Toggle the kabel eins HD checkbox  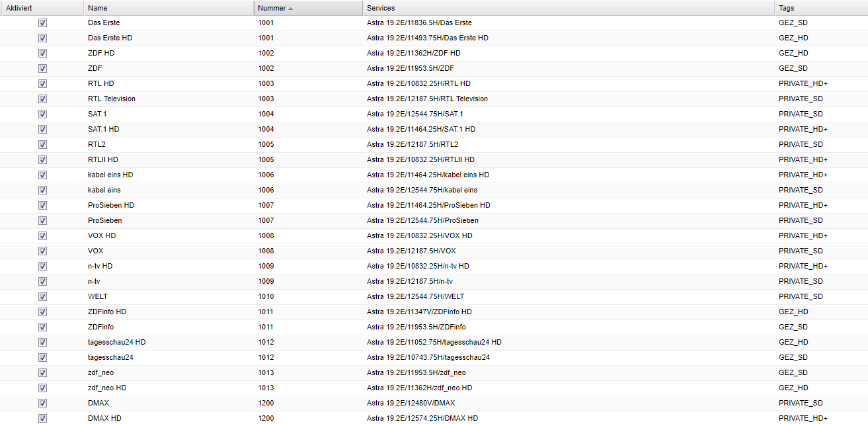pos(42,175)
